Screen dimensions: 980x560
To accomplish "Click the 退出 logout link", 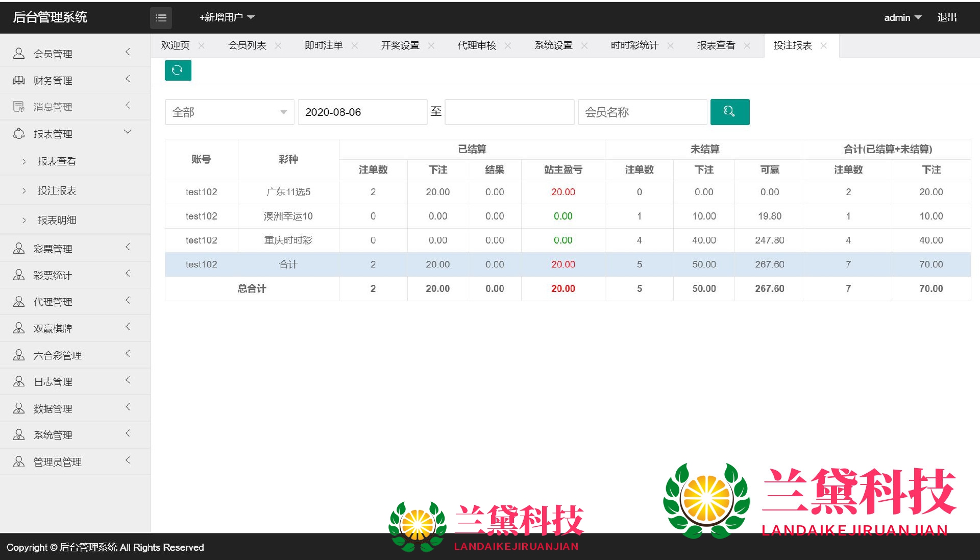I will 947,17.
